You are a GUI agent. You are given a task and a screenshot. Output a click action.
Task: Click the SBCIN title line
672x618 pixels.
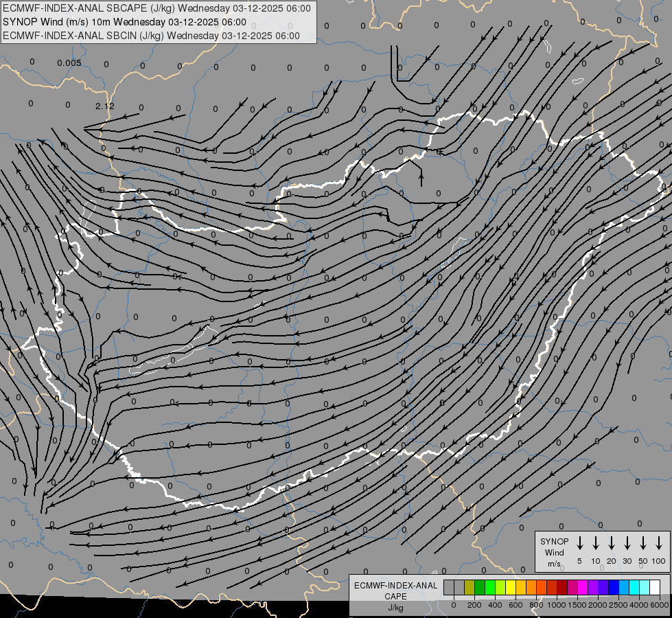coord(151,36)
